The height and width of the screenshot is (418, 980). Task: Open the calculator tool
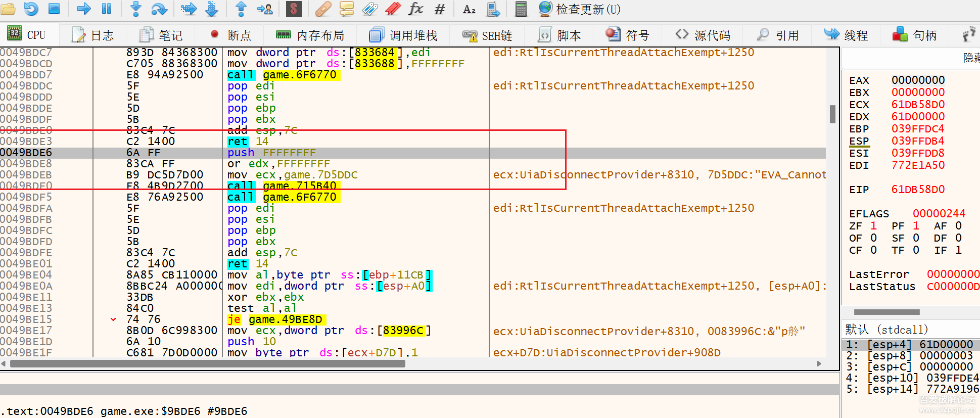pos(521,9)
